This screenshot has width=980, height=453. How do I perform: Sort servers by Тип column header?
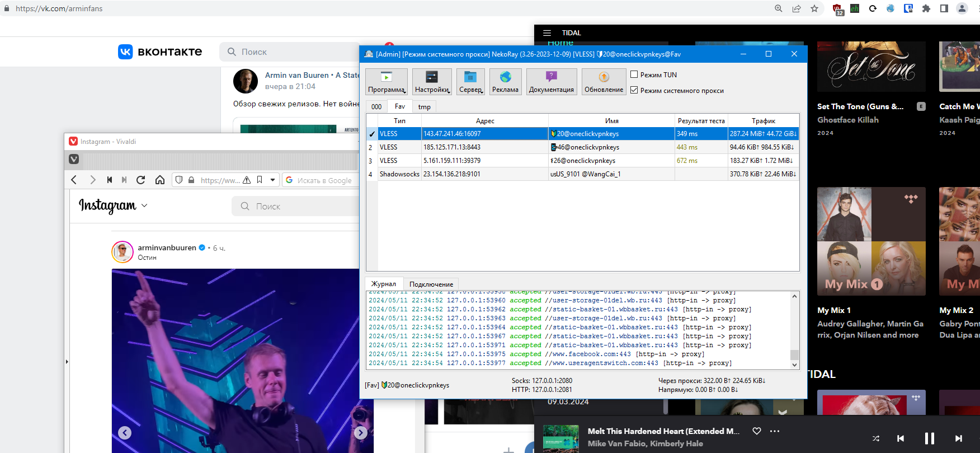(399, 120)
